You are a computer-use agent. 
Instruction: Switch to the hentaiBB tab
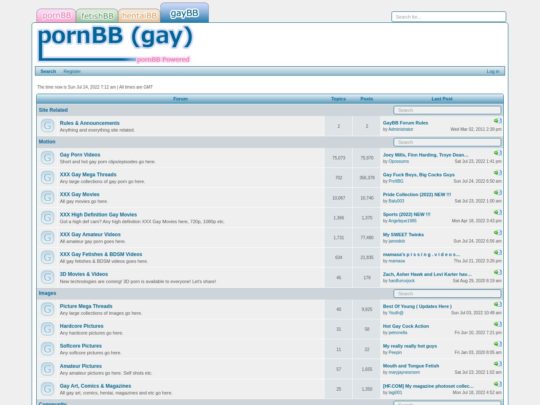point(139,16)
